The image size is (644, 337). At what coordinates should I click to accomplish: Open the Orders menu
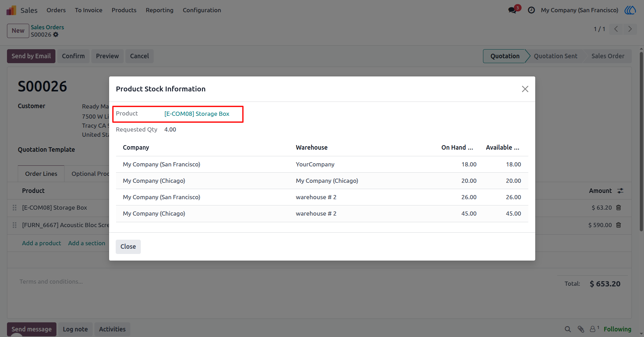tap(56, 10)
